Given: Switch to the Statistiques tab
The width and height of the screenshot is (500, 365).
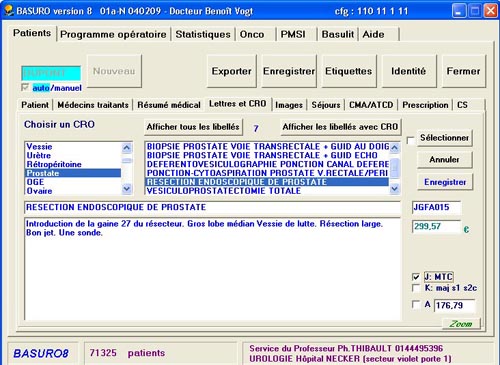Looking at the screenshot, I should pos(203,34).
